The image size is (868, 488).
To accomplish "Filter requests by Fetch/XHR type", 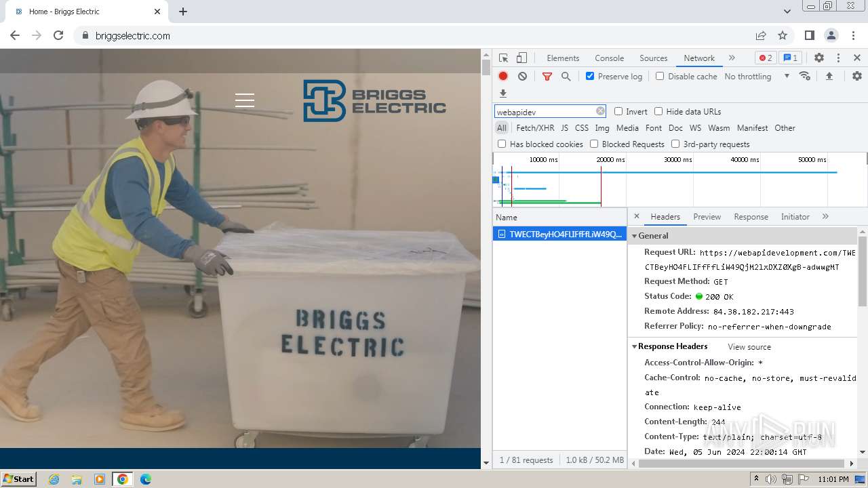I will (x=535, y=128).
